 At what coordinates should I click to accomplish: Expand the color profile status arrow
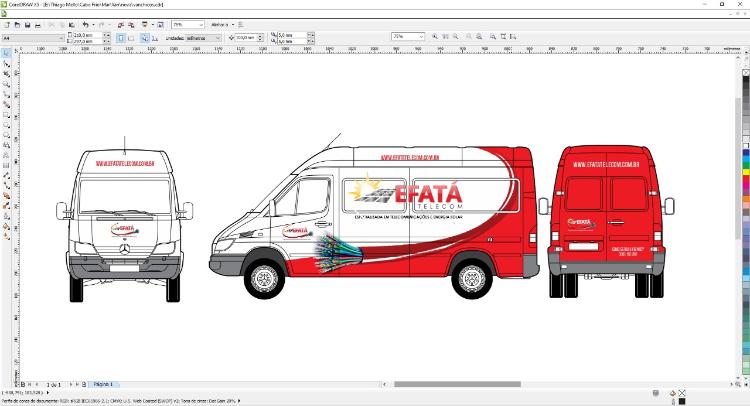239,401
